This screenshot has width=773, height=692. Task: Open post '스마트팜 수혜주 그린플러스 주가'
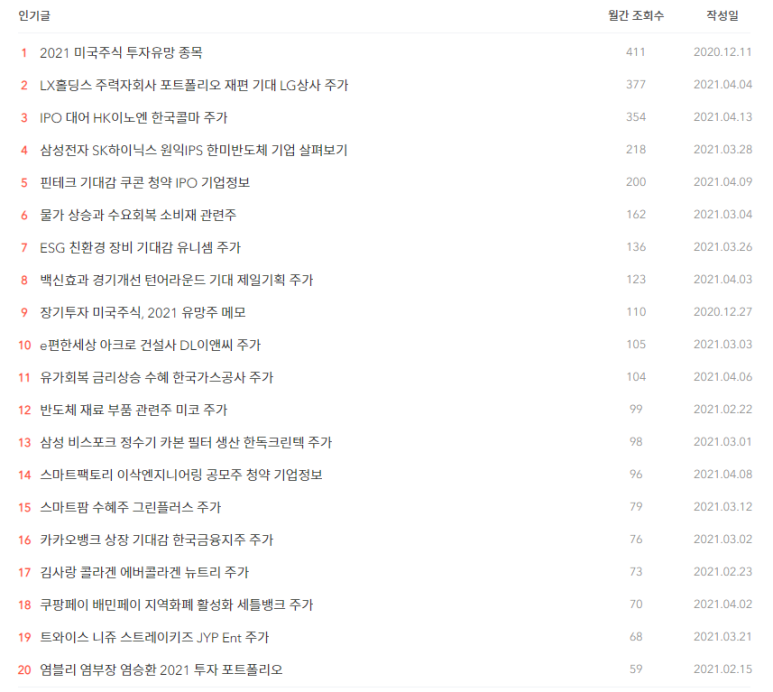(x=130, y=508)
